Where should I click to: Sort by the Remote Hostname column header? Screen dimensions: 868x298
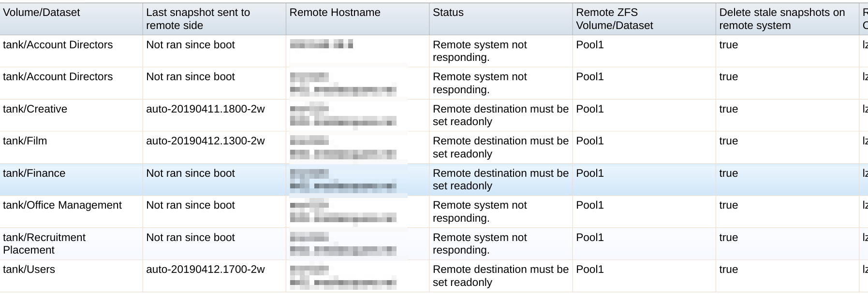click(x=335, y=13)
